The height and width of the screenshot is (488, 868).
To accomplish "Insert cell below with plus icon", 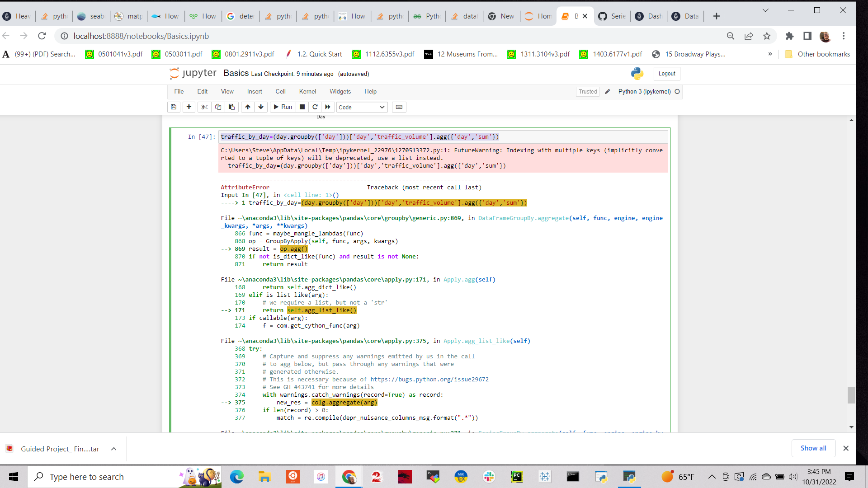I will point(189,107).
